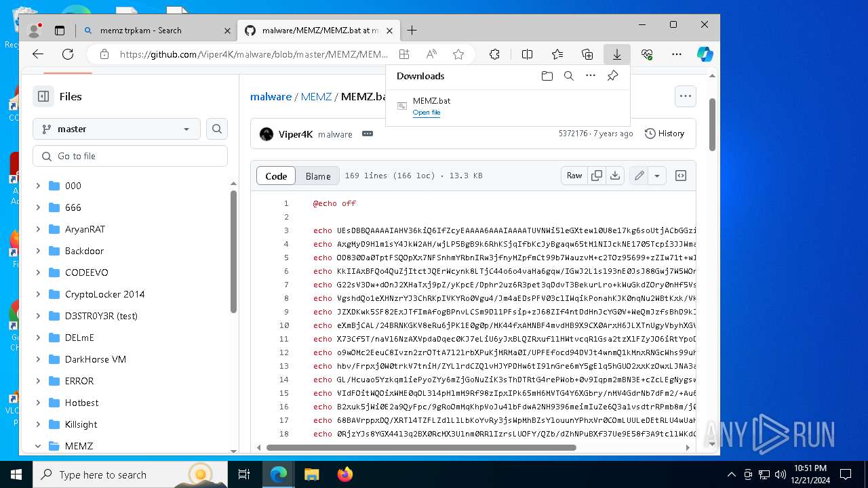Image resolution: width=868 pixels, height=488 pixels.
Task: Expand the CODEEVO folder
Action: (38, 272)
